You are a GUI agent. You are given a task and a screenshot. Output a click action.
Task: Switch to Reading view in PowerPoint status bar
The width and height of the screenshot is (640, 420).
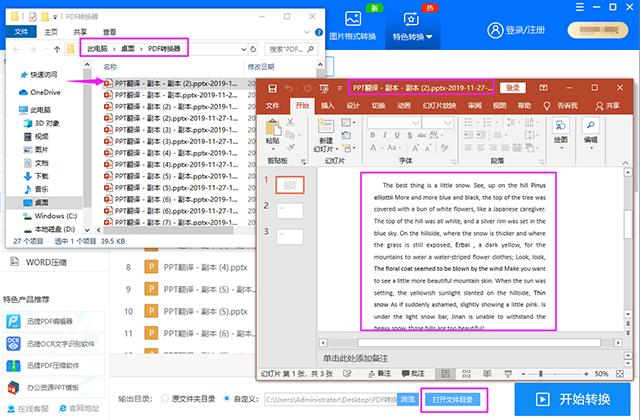(x=487, y=373)
